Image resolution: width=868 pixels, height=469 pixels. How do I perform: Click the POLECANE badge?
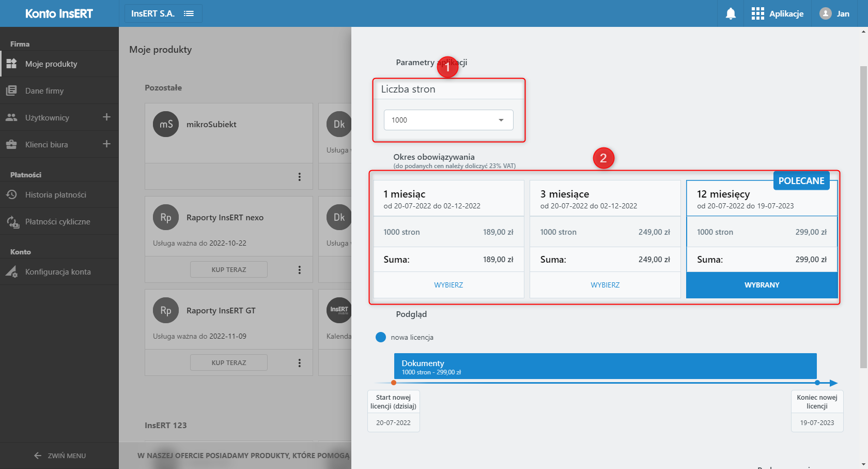point(801,180)
